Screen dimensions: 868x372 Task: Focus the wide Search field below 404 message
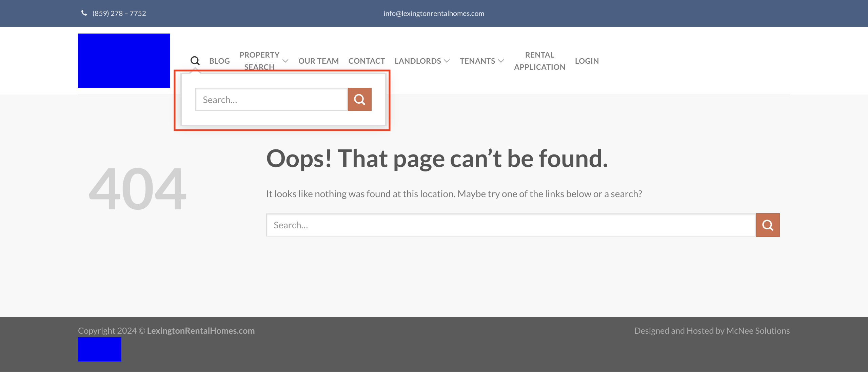[511, 225]
